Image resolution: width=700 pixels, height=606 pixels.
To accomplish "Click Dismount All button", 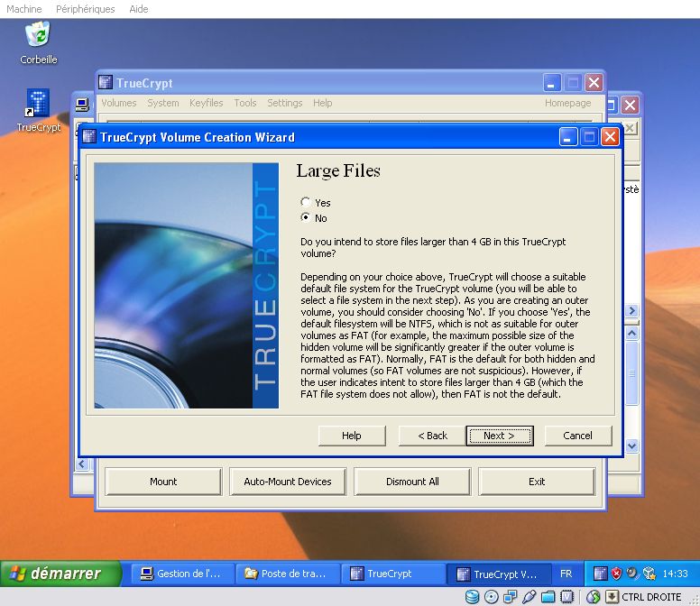I will [412, 482].
